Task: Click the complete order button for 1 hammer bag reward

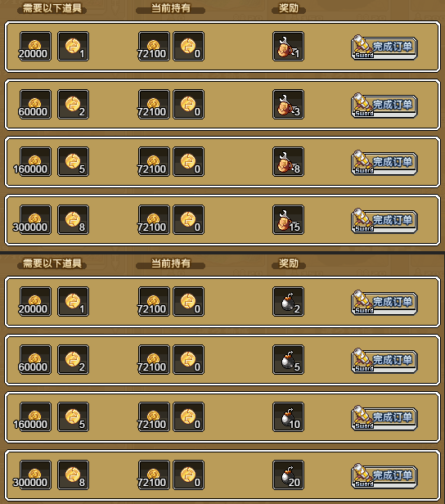Action: click(x=384, y=47)
